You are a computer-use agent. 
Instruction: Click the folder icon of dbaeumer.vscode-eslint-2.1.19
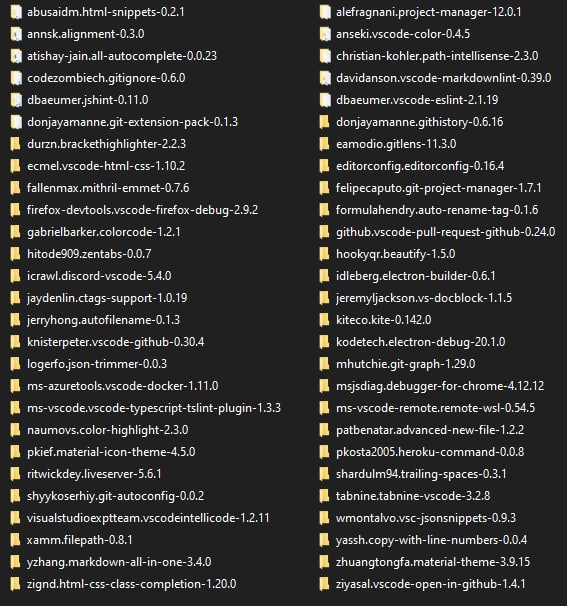[325, 100]
